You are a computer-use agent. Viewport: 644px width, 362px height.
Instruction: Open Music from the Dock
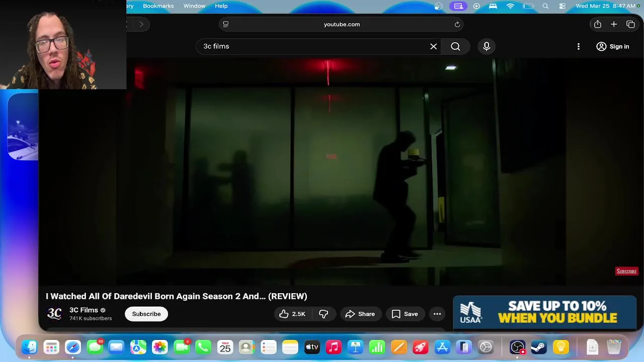334,347
